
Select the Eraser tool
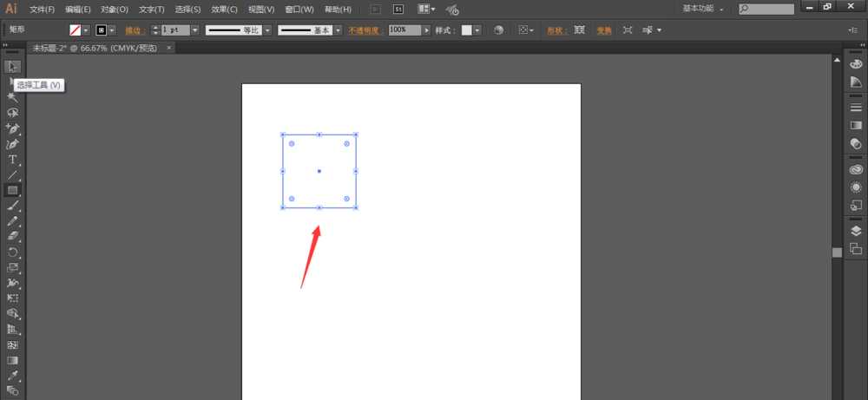(13, 236)
